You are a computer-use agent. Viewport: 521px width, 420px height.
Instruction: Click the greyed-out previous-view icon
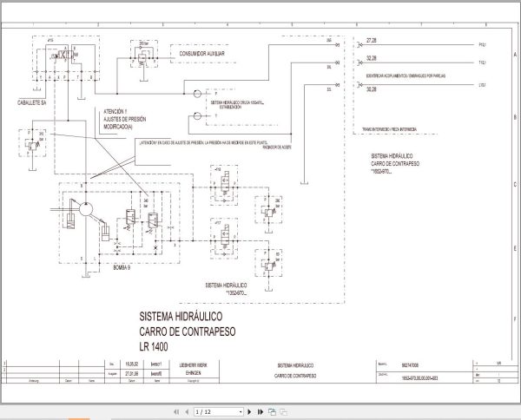tap(283, 411)
